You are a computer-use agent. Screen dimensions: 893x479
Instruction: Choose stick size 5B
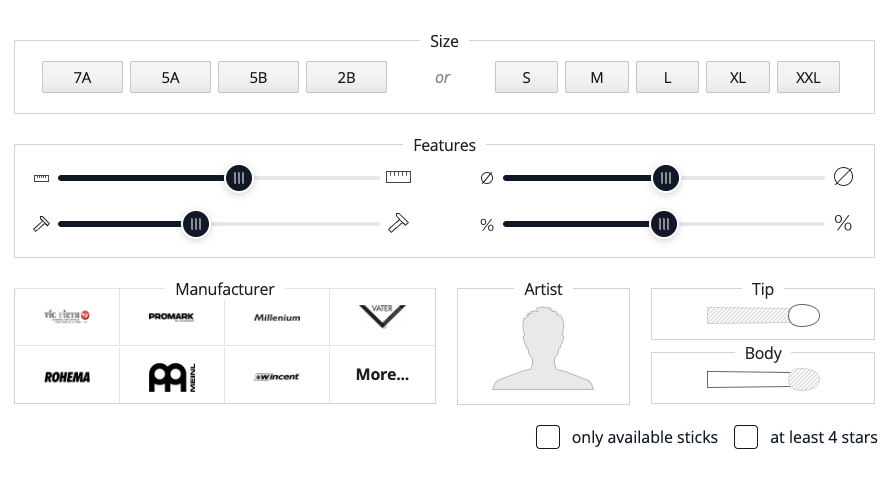(258, 77)
